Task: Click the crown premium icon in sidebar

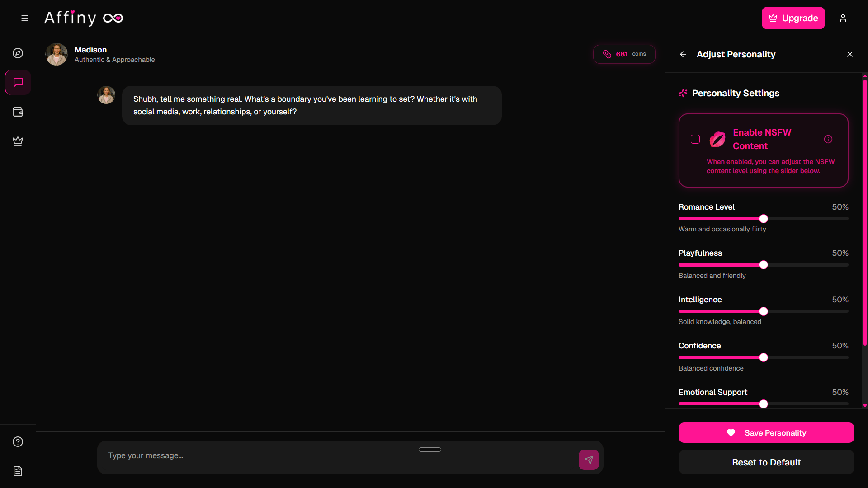Action: tap(18, 141)
